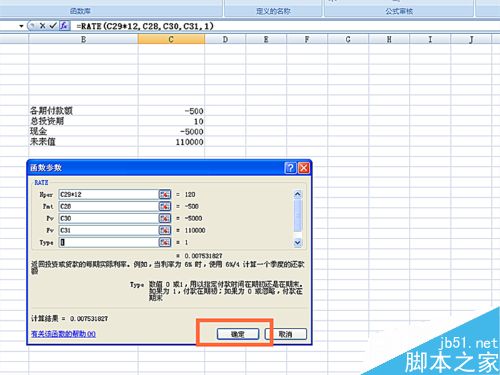Click the Pv input field with C30
This screenshot has width=500, height=375.
point(109,218)
